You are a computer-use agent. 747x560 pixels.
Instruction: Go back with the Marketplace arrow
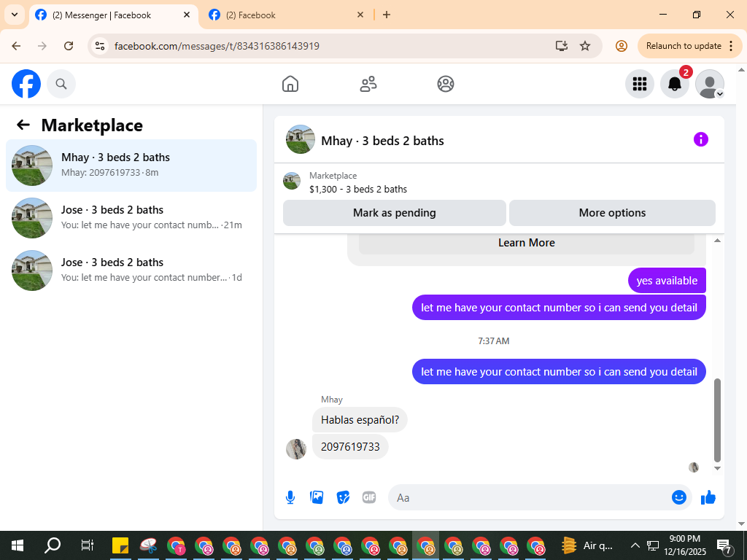23,125
